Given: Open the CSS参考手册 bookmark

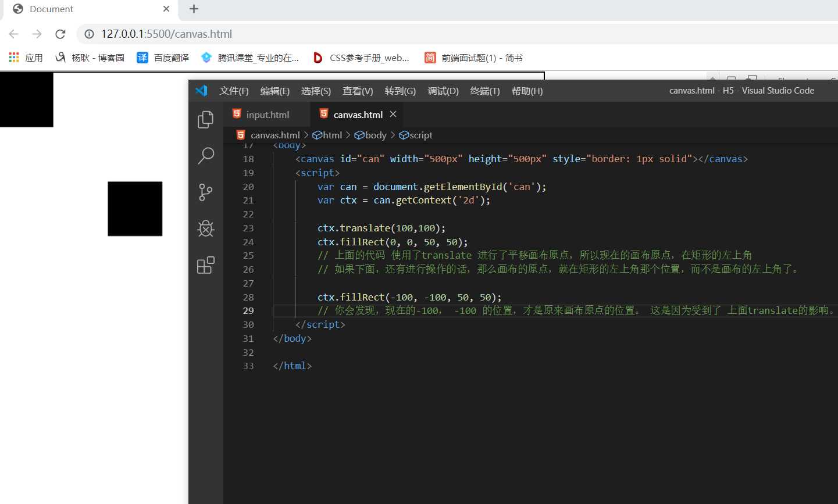Looking at the screenshot, I should [x=361, y=58].
